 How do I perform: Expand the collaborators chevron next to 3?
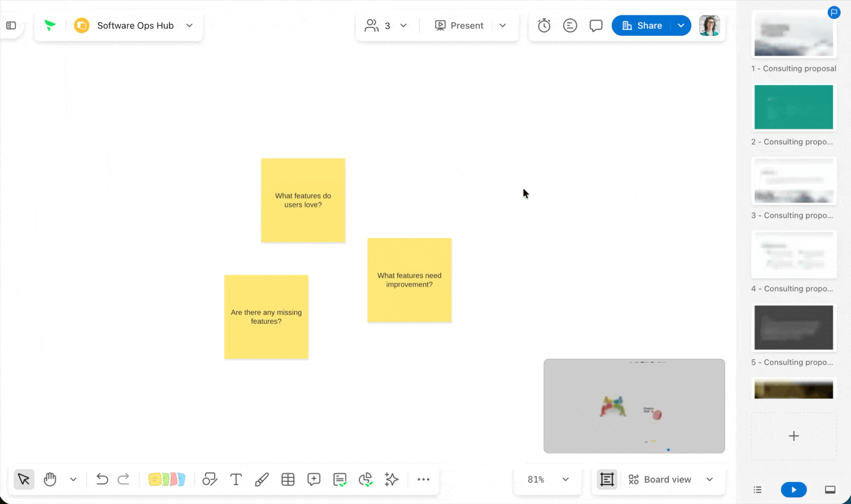coord(403,26)
